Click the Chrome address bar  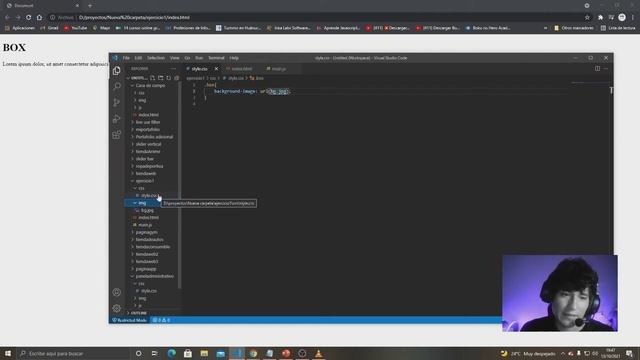(318, 18)
